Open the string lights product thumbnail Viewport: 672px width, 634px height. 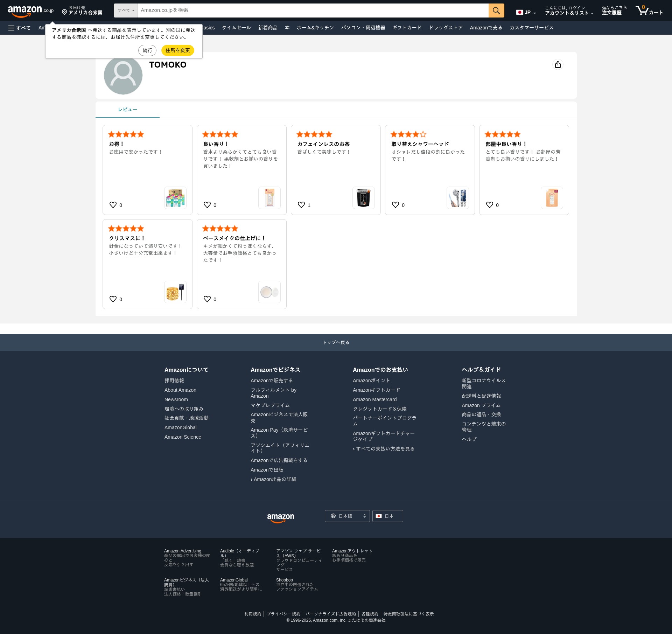[x=175, y=292]
